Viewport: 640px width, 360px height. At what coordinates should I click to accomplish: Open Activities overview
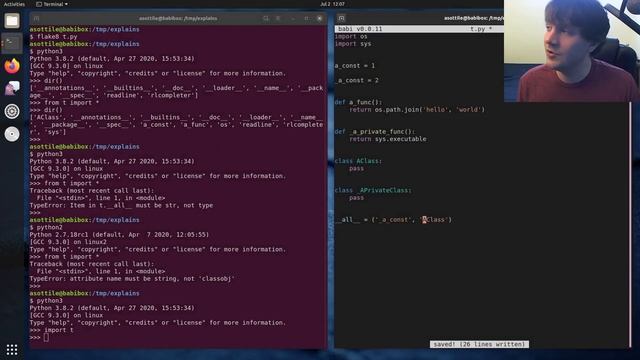coord(14,4)
